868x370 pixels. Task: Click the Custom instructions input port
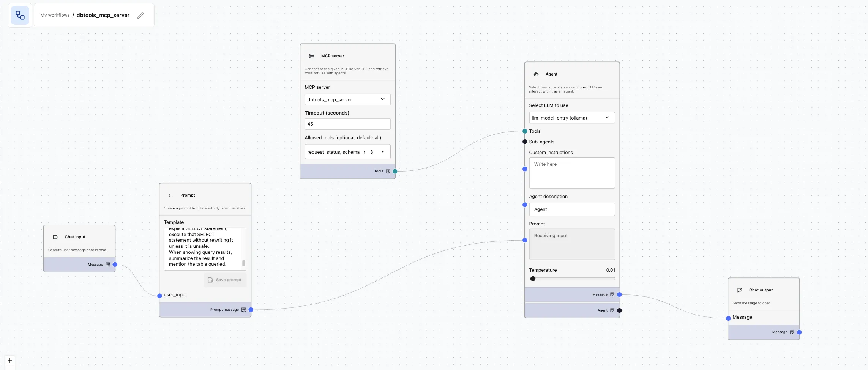point(525,169)
